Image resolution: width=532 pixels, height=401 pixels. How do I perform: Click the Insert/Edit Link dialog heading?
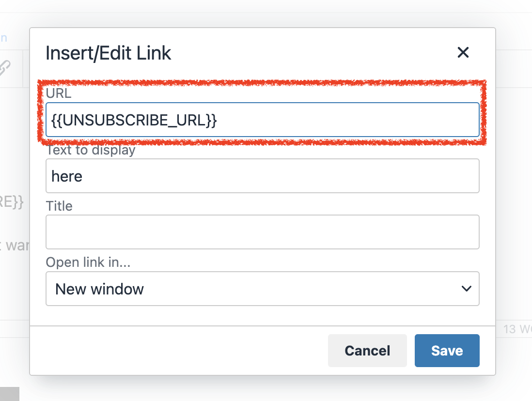(x=108, y=53)
